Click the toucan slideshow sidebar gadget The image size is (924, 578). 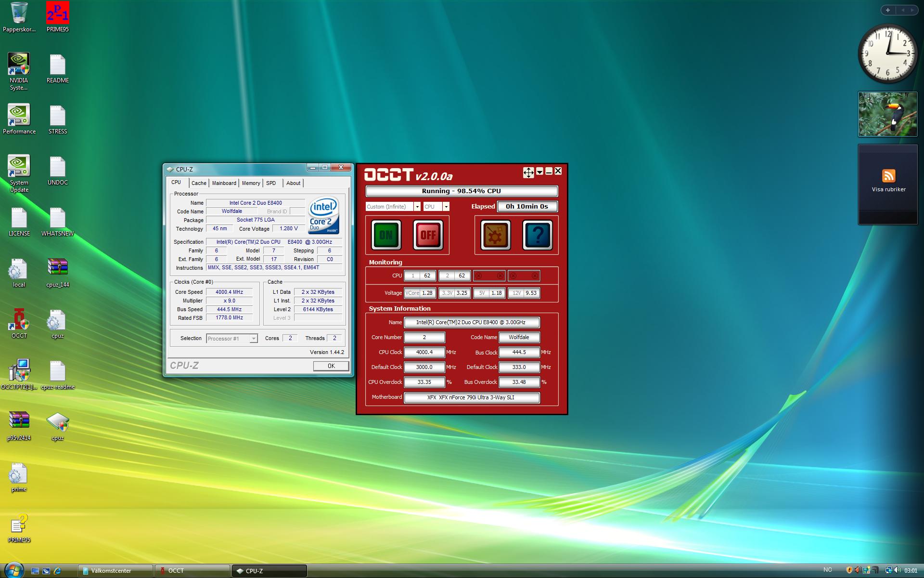[x=887, y=115]
